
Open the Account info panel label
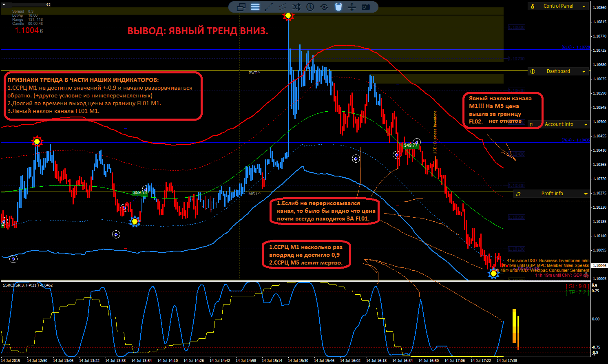tap(559, 124)
